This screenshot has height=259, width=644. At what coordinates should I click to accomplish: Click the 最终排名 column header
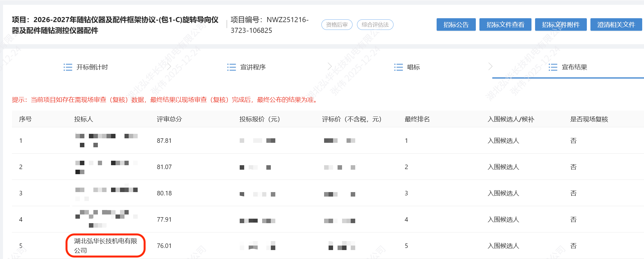click(x=417, y=119)
